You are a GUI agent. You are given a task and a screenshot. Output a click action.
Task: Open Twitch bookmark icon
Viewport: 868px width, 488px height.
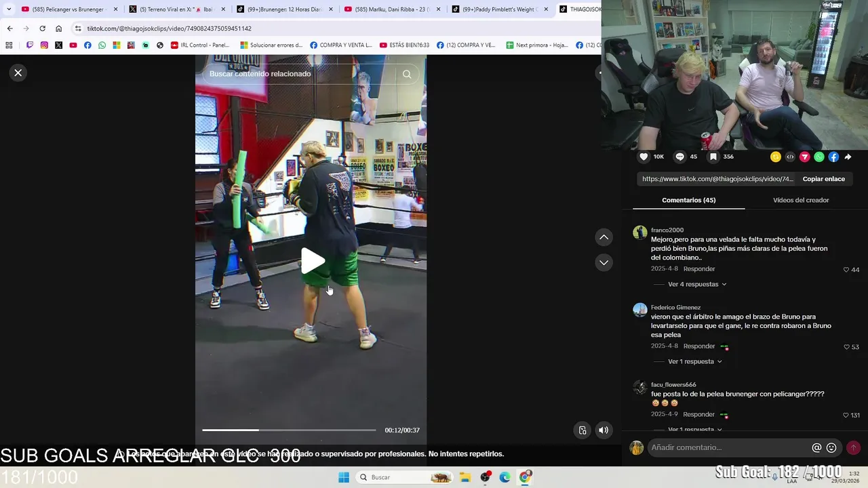click(x=30, y=45)
